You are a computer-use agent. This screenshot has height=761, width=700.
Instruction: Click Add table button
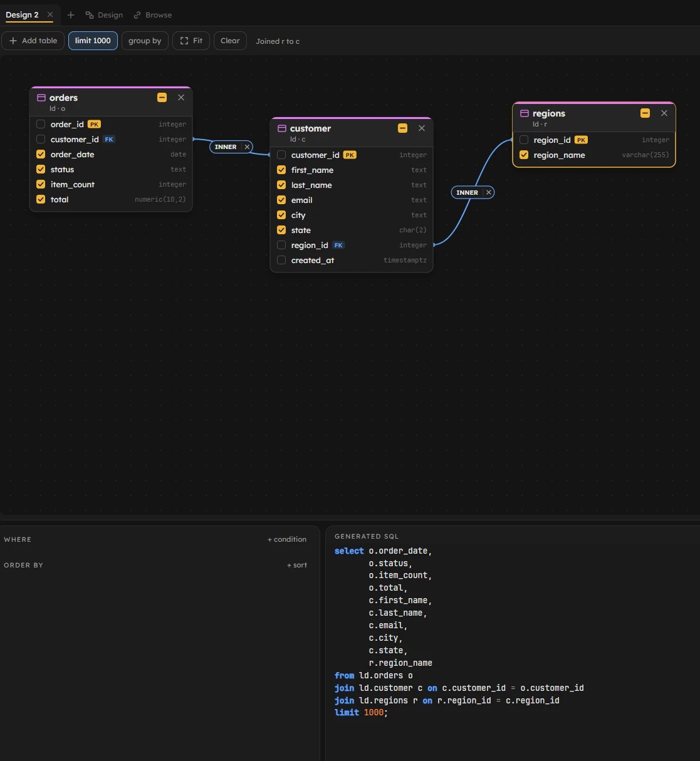click(x=33, y=41)
